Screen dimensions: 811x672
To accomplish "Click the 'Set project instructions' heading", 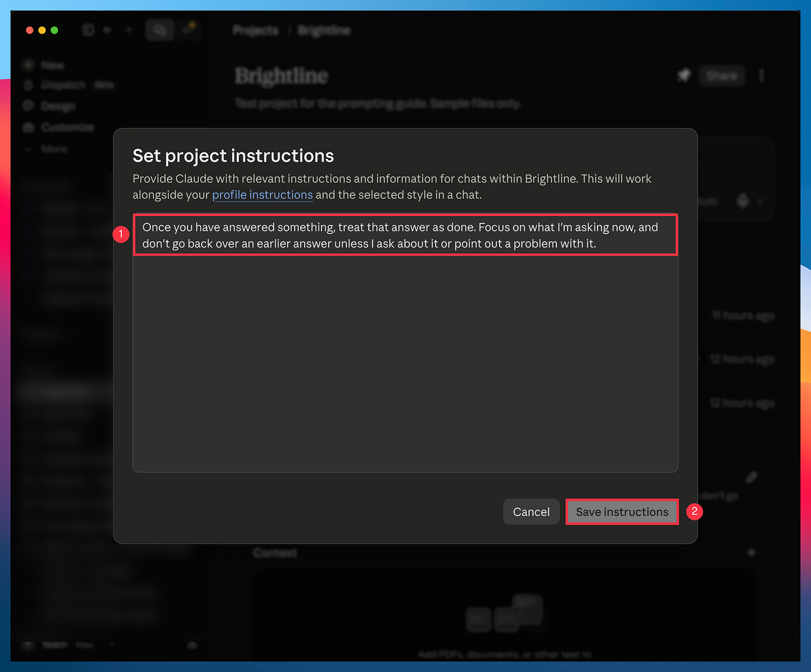I will 233,156.
